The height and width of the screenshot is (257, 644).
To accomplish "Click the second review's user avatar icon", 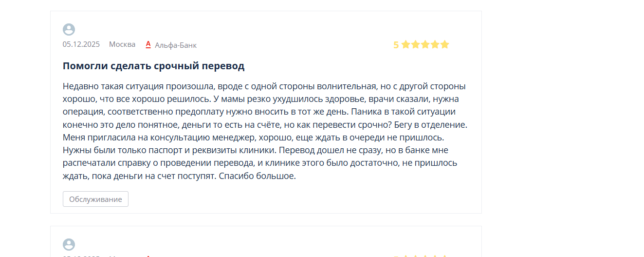I will click(69, 245).
